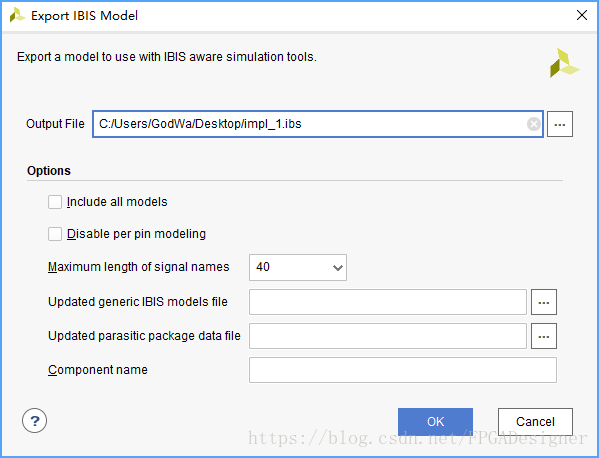Screen dimensions: 599x458
Task: Browse for updated generic IBIS models file
Action: pyautogui.click(x=544, y=302)
